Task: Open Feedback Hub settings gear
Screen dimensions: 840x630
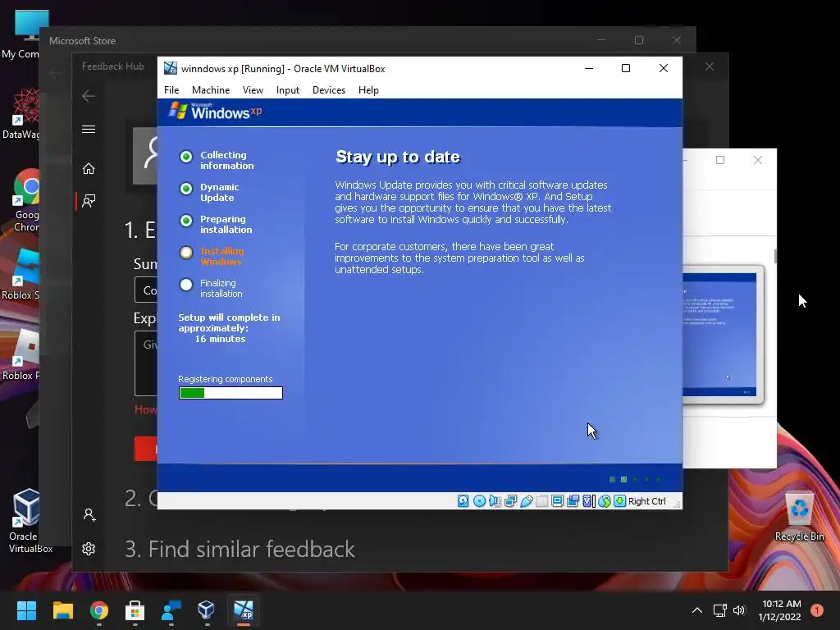Action: coord(89,549)
